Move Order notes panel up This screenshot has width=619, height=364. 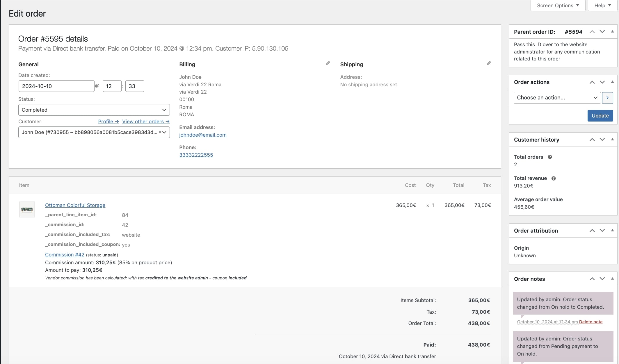tap(592, 279)
